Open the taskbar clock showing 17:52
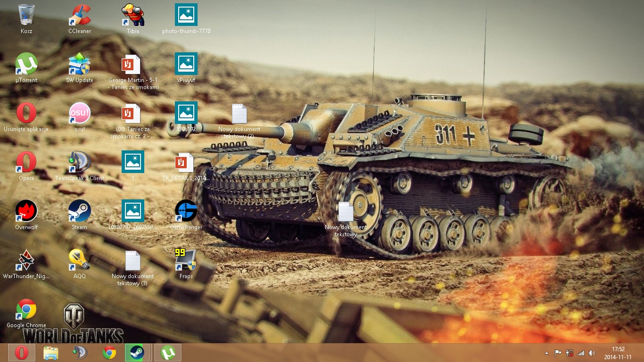 click(618, 353)
